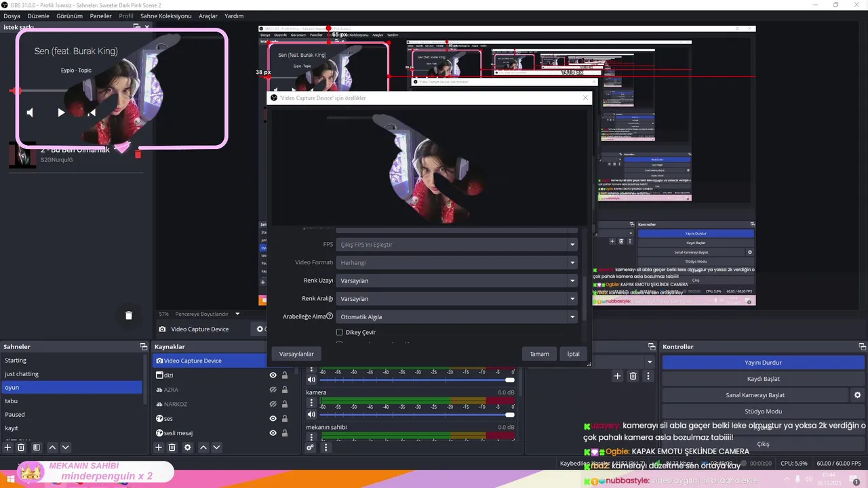
Task: Open the Paneller menu
Action: 100,16
